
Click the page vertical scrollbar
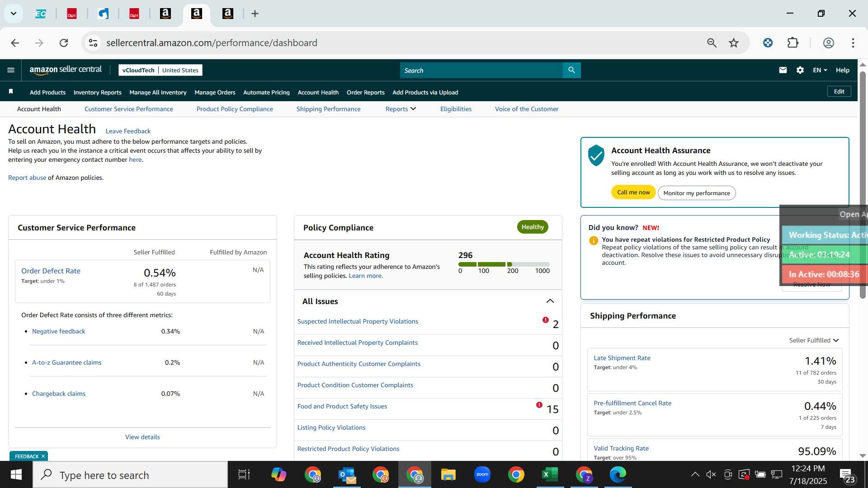pyautogui.click(x=863, y=185)
